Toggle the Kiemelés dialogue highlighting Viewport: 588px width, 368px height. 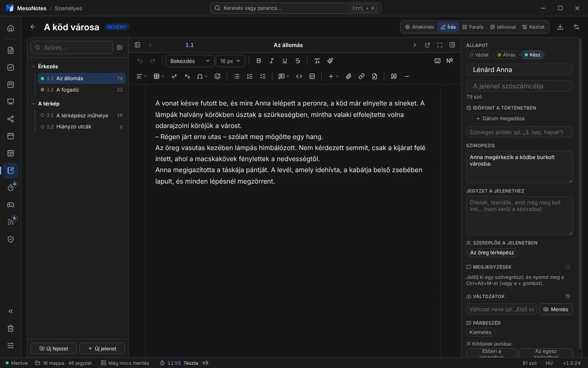point(481,332)
